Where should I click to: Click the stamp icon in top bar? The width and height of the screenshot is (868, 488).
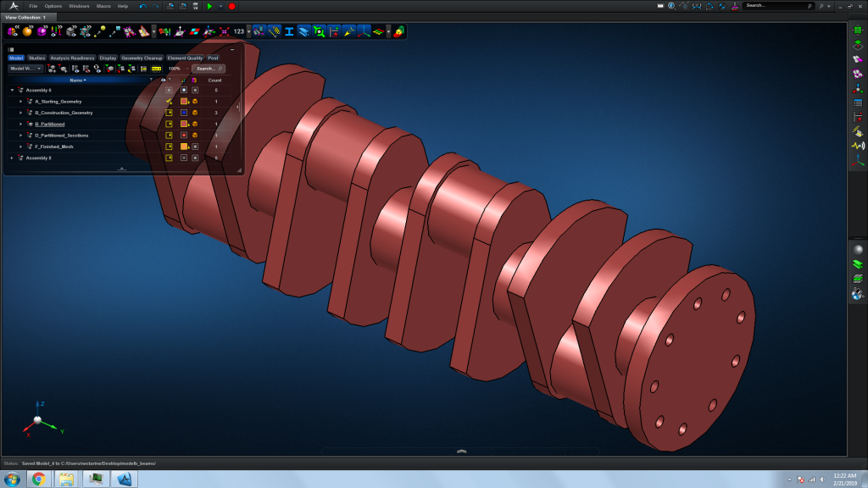(735, 6)
